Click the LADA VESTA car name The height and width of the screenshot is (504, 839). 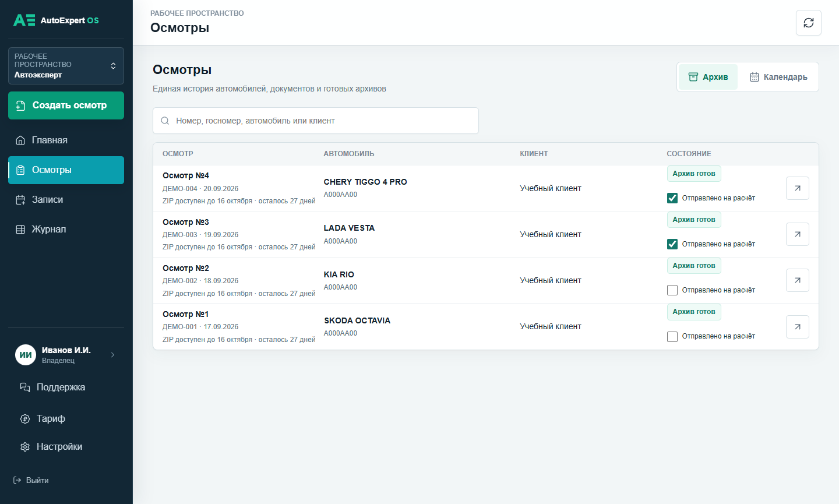tap(349, 228)
